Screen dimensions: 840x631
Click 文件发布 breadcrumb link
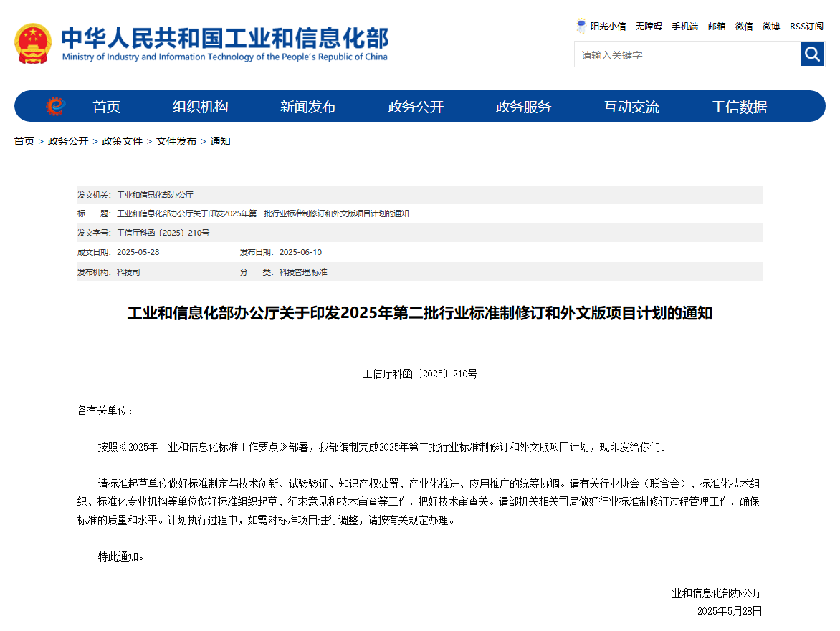[x=176, y=142]
